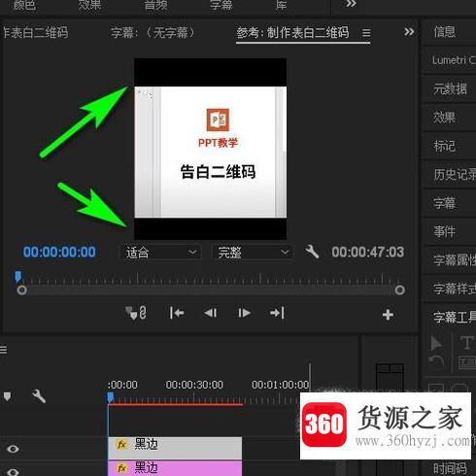Screen dimensions: 476x476
Task: Go to out point button
Action: click(277, 313)
